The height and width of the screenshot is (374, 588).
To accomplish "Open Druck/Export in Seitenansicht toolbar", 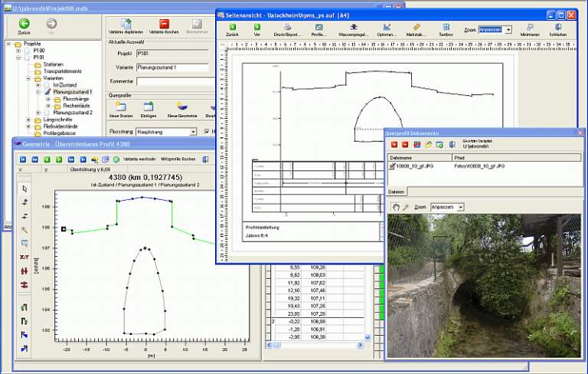I will [x=289, y=28].
